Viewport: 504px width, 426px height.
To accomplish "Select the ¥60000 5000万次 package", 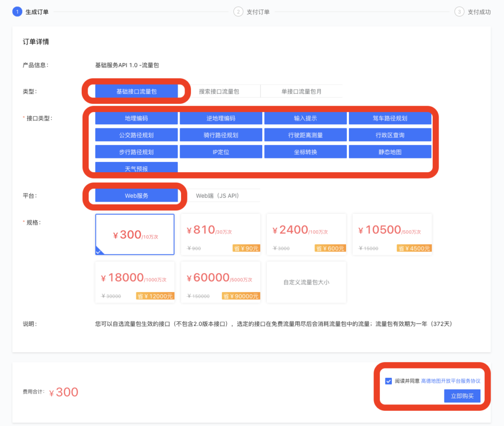I will pos(220,282).
